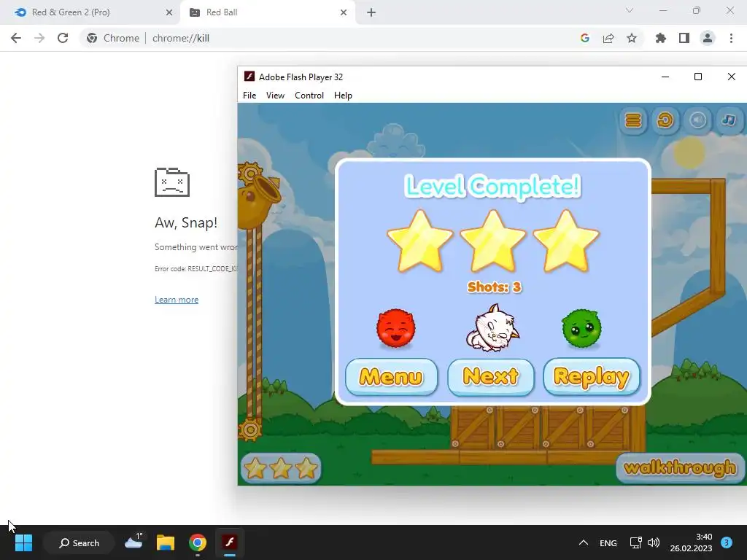Toggle game music note icon
This screenshot has height=560, width=747.
(x=729, y=120)
